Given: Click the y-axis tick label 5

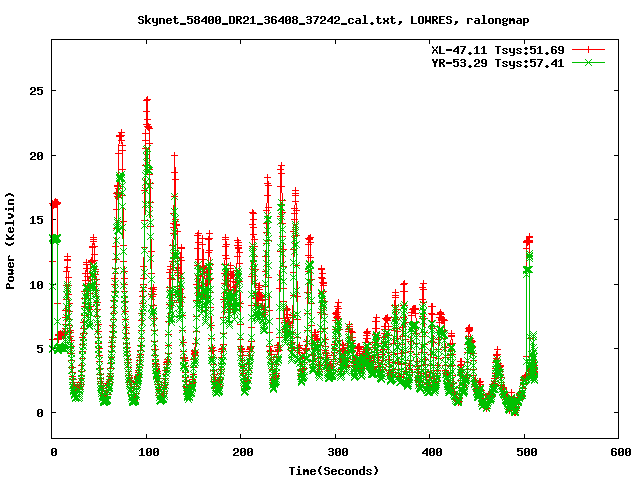Looking at the screenshot, I should click(x=40, y=349).
